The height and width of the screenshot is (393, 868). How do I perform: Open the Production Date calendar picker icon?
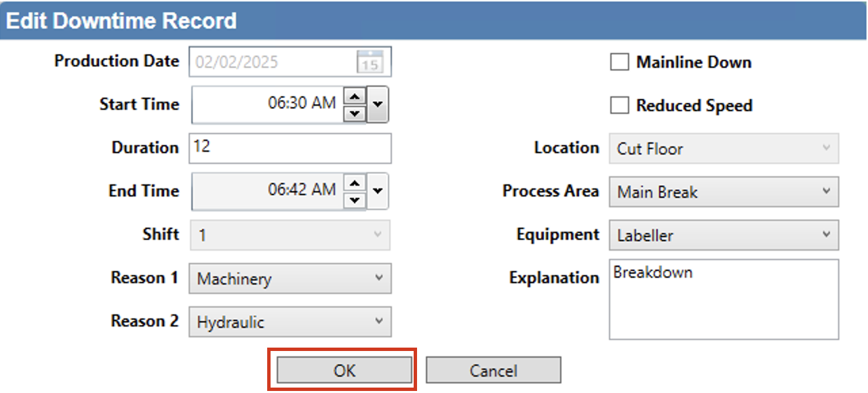370,62
